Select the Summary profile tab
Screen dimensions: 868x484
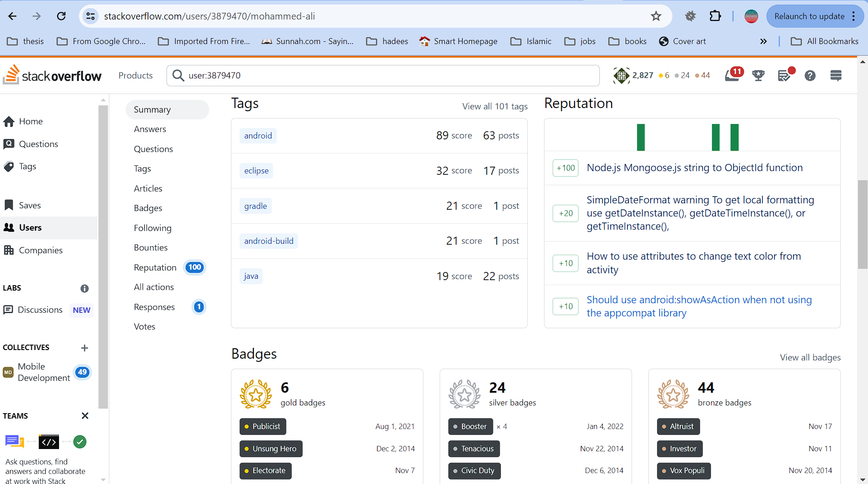click(x=167, y=109)
